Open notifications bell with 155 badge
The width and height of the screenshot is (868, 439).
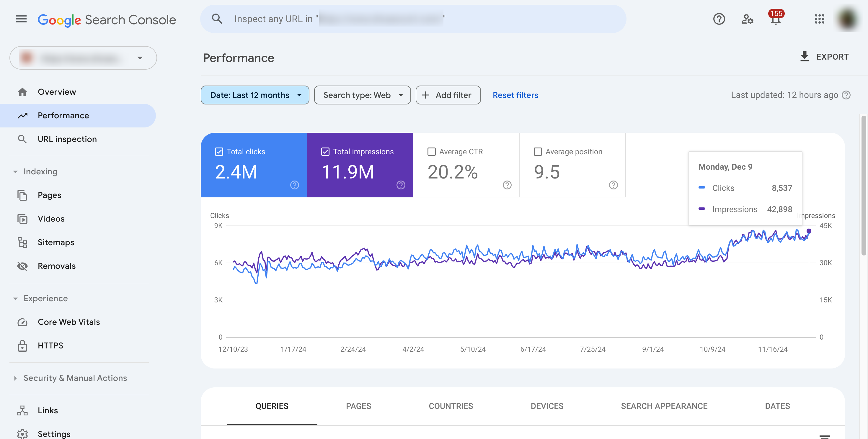[x=775, y=19]
